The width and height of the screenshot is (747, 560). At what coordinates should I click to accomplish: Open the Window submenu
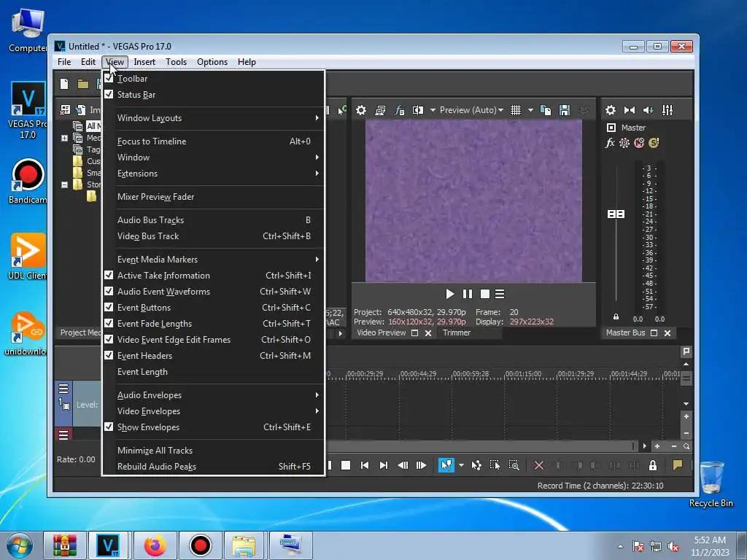click(214, 157)
